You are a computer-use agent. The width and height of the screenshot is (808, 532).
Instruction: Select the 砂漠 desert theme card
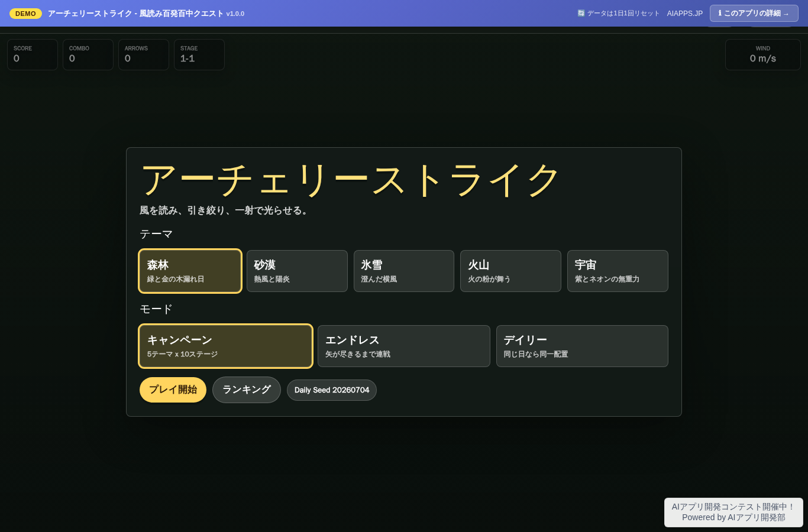[297, 271]
